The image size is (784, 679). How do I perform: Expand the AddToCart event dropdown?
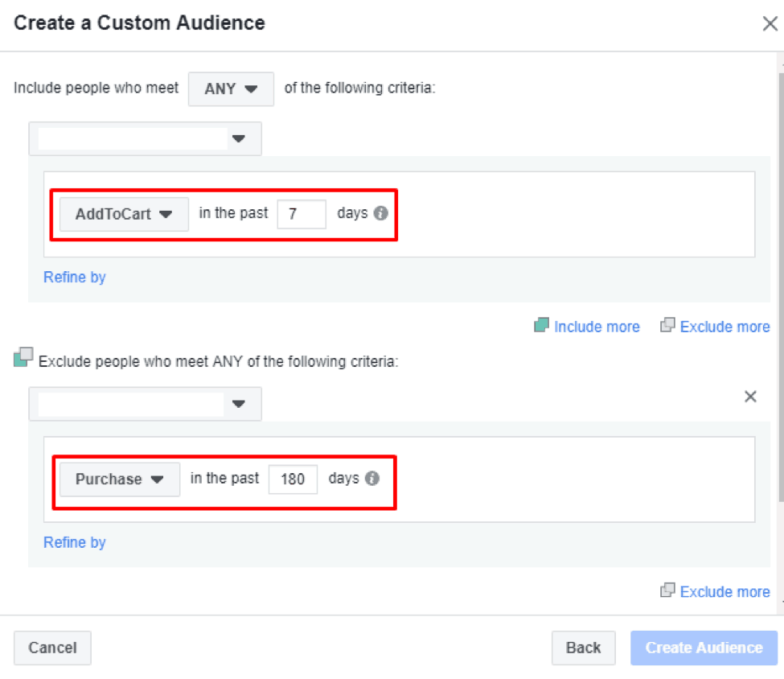click(124, 215)
